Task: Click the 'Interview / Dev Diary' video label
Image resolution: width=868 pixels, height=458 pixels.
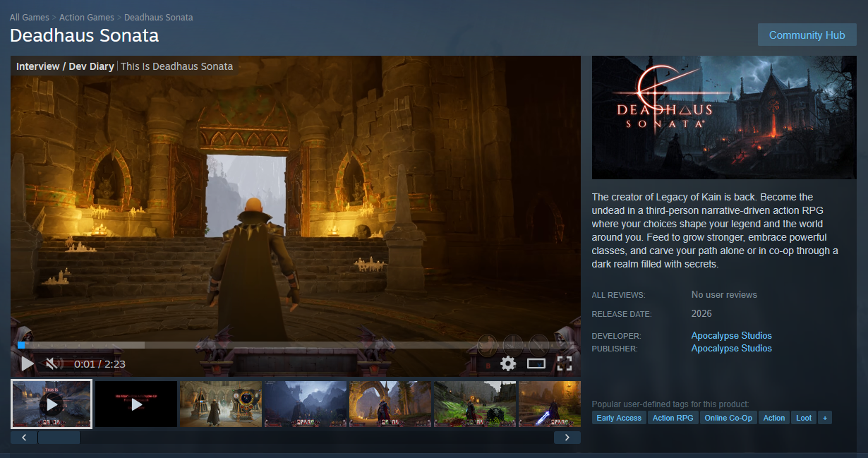Action: click(65, 66)
